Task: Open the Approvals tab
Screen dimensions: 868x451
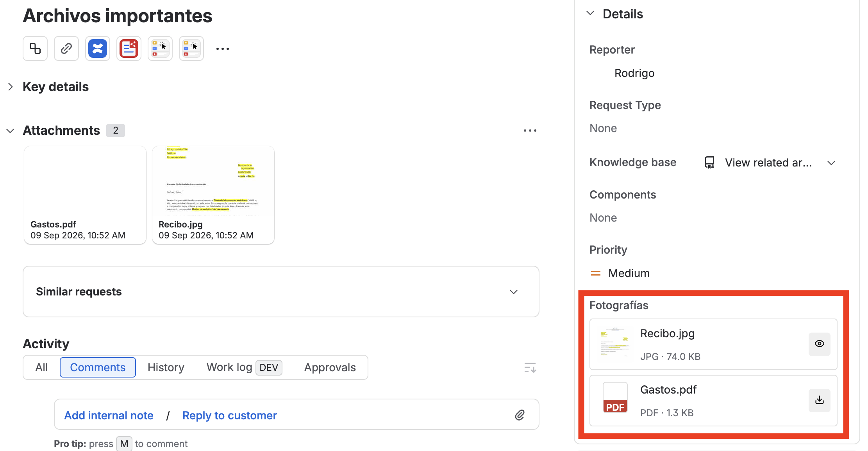Action: click(x=330, y=367)
